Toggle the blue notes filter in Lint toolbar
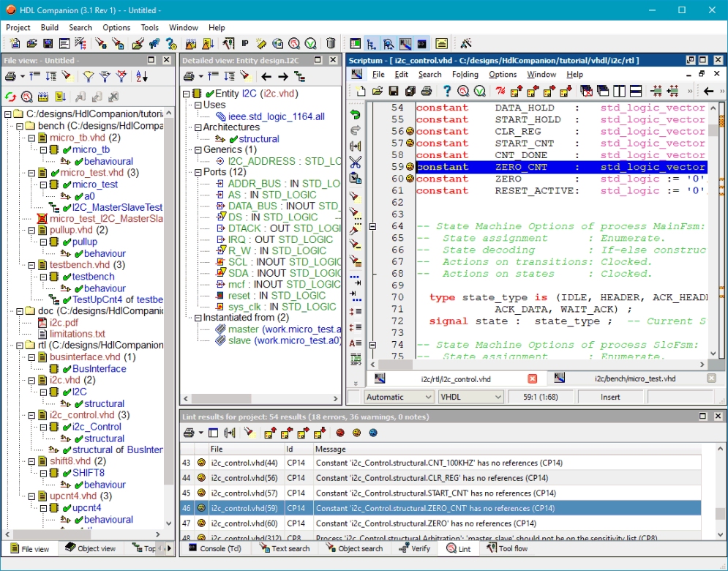Image resolution: width=728 pixels, height=571 pixels. [373, 433]
